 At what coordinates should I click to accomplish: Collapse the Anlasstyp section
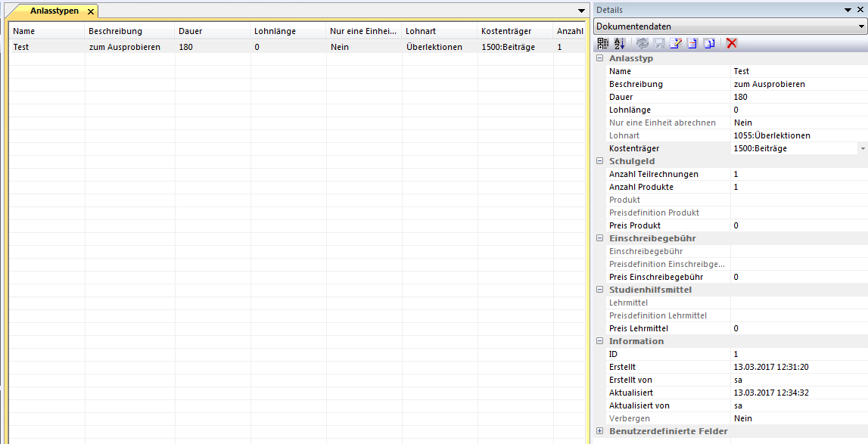600,58
